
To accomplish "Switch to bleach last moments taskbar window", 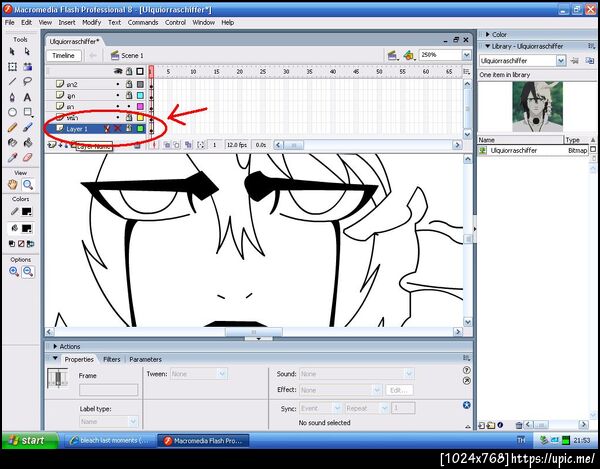I will click(109, 441).
